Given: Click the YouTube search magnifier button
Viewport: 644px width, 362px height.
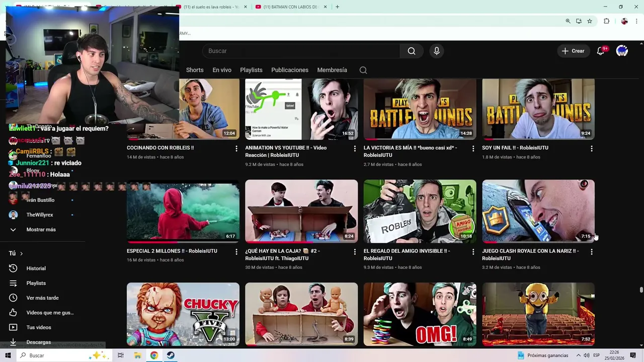Looking at the screenshot, I should [x=412, y=51].
